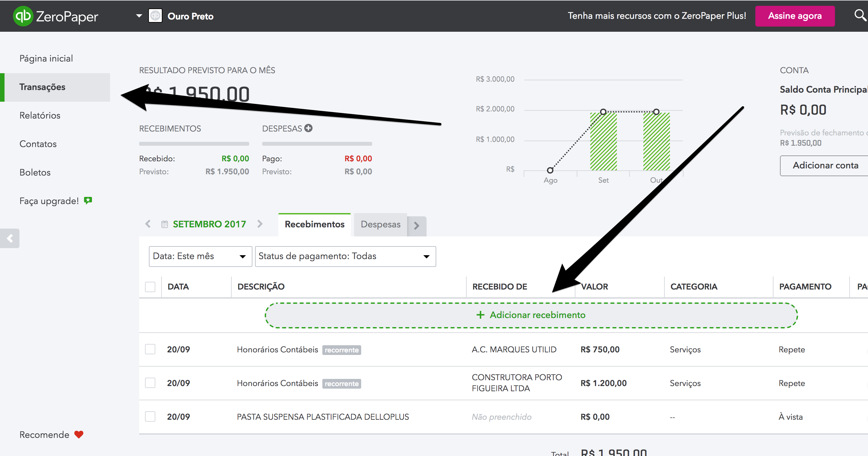Click the plus icon beside Despesas

pos(308,128)
